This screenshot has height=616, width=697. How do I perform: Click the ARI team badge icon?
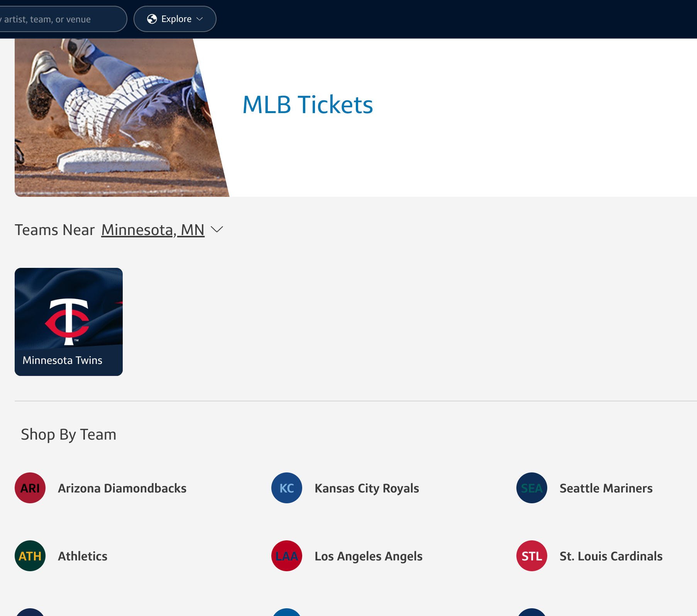[x=30, y=488]
